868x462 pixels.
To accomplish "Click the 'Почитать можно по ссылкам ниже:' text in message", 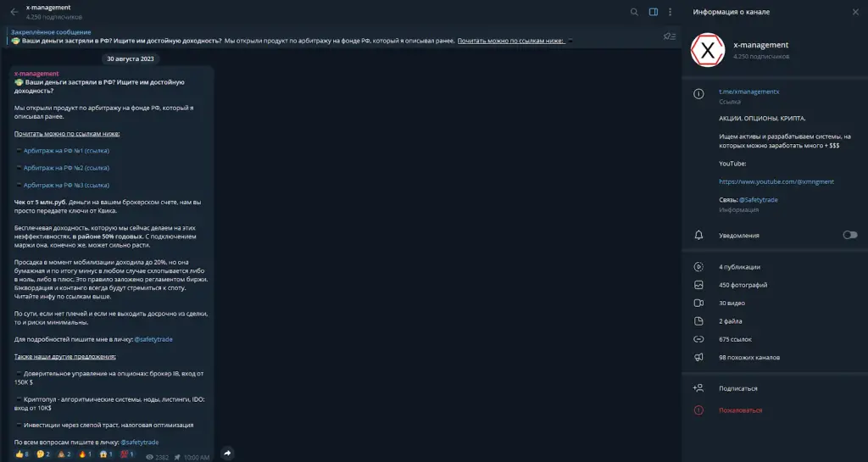I will pyautogui.click(x=67, y=133).
